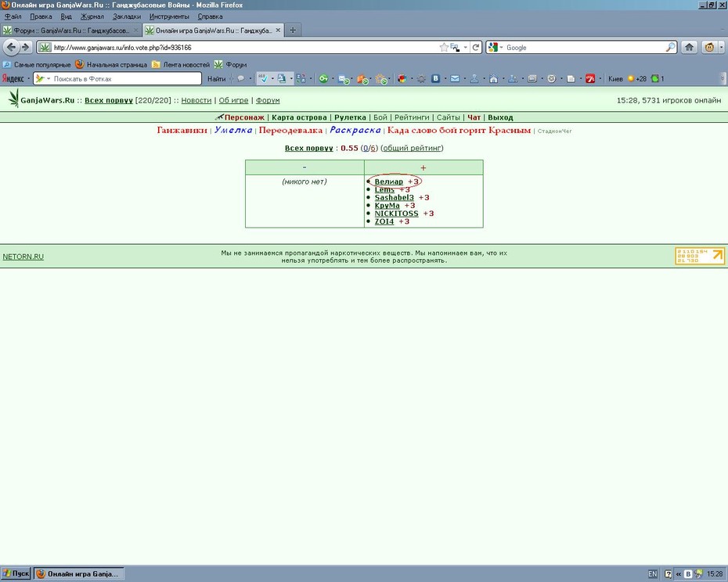
Task: Open the Самые популярные bookmark
Action: [37, 64]
